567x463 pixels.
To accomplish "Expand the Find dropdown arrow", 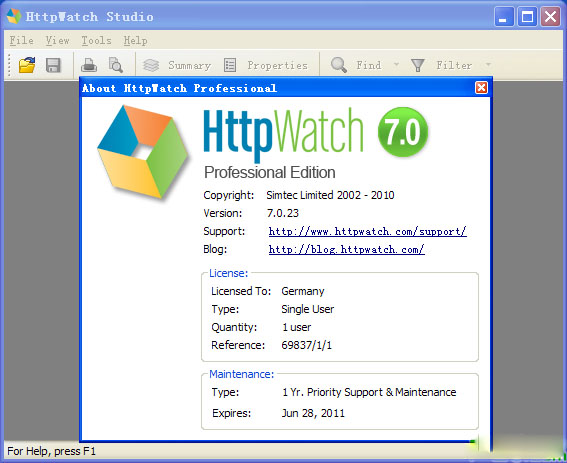I will pyautogui.click(x=396, y=65).
